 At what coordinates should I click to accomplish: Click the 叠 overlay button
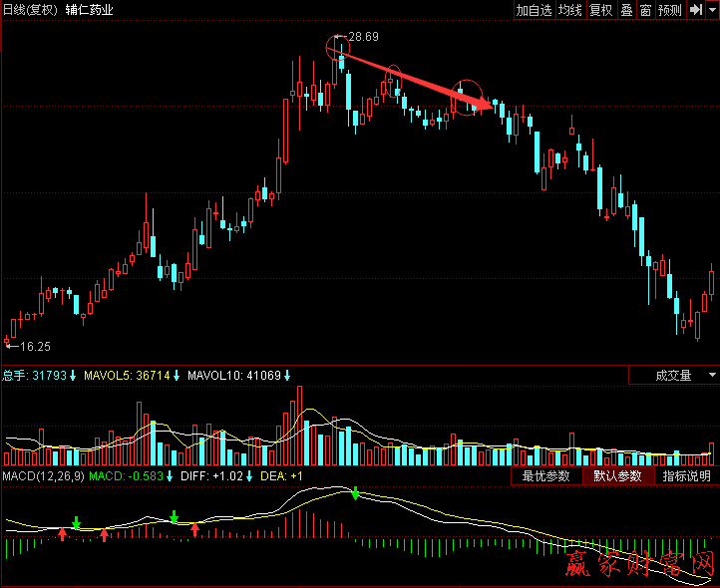[626, 10]
